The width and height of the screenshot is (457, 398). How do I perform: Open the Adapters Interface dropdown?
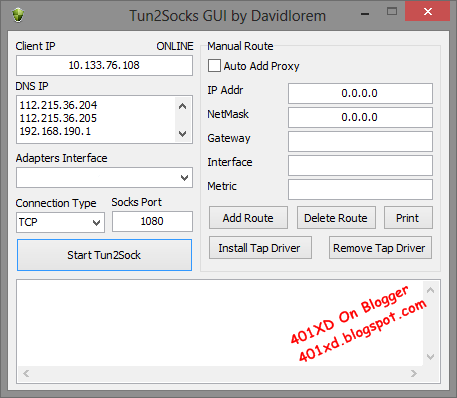(104, 178)
